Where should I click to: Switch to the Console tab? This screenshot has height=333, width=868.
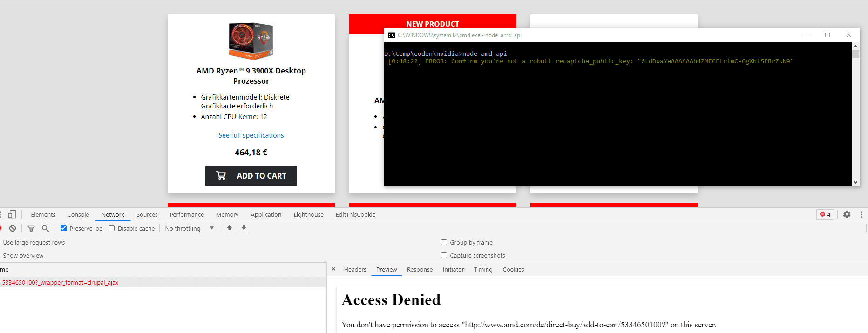pyautogui.click(x=78, y=214)
